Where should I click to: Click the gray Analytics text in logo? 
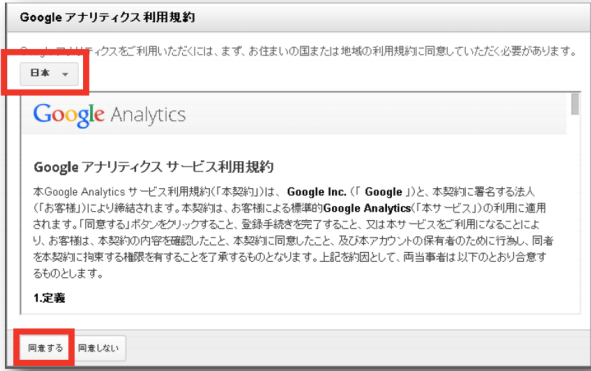pyautogui.click(x=148, y=115)
